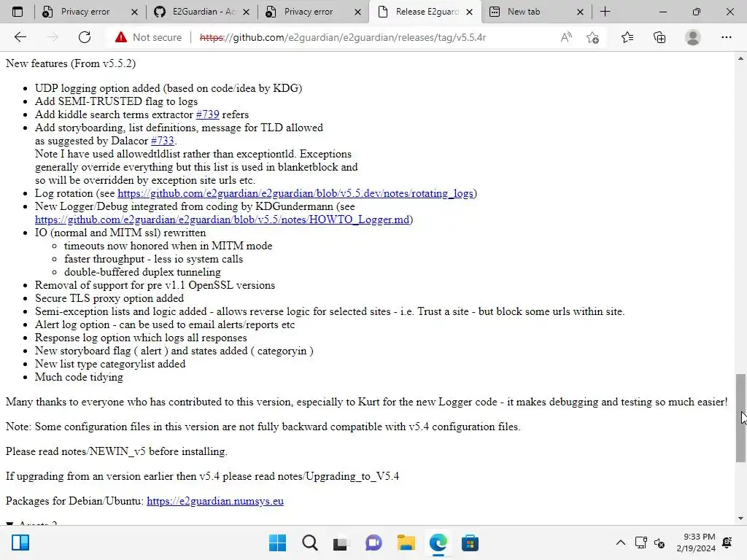Refresh the current page

85,37
